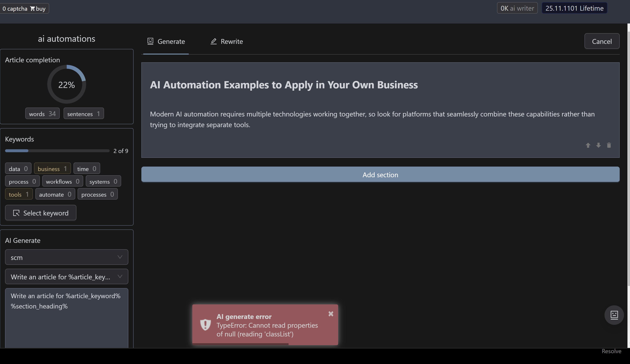Switch to the Generate tab
Viewport: 630px width, 364px height.
pyautogui.click(x=166, y=41)
